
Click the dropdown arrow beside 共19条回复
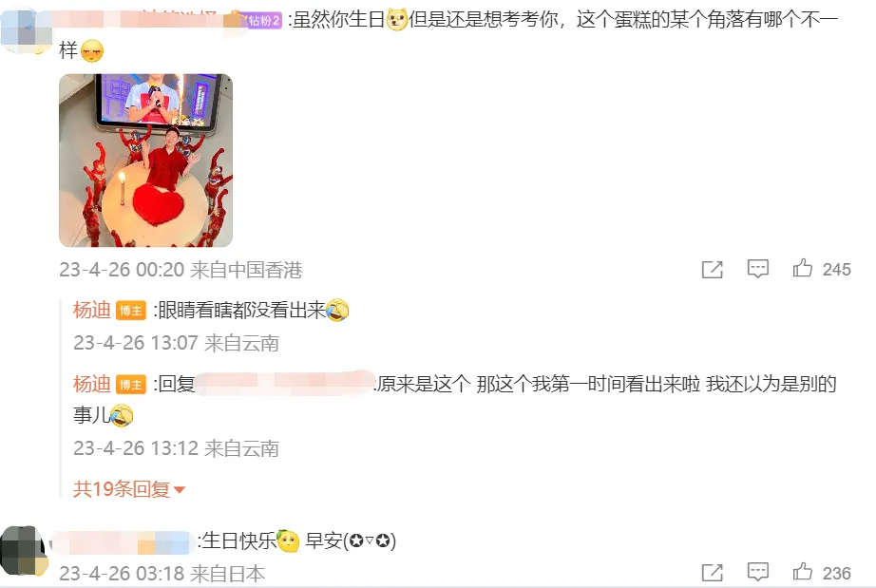[x=180, y=490]
